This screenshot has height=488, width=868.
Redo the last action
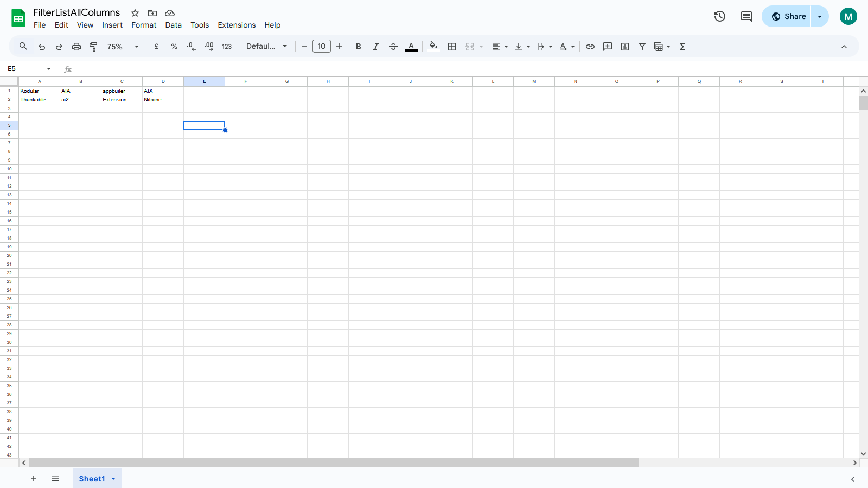click(59, 47)
